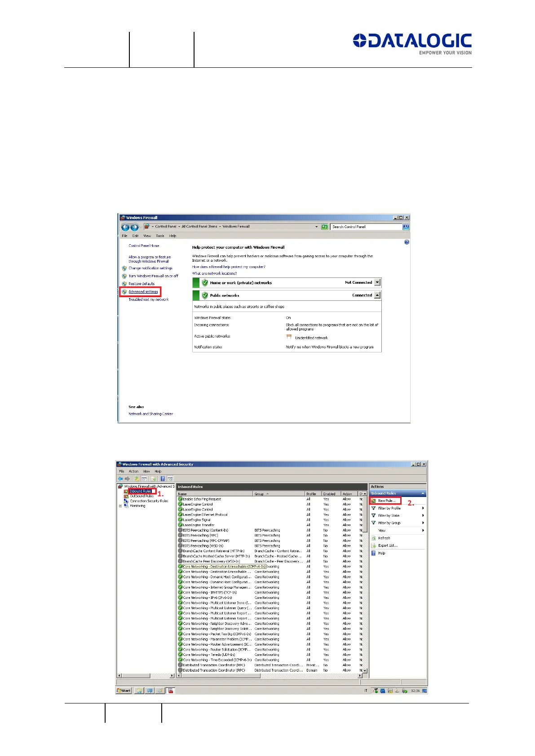The image size is (535, 756).
Task: Expand the Monitoring tree node
Action: point(120,506)
